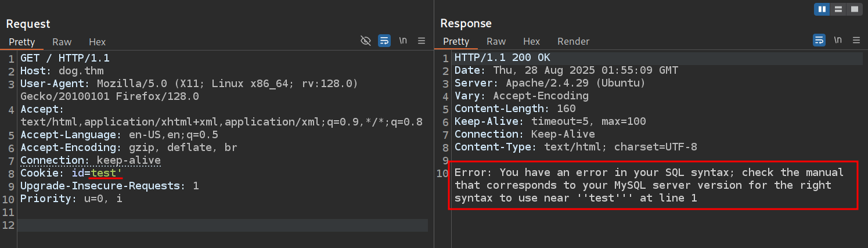Screen dimensions: 868x248
Task: Click the SQL syntax error message text
Action: coord(647,185)
